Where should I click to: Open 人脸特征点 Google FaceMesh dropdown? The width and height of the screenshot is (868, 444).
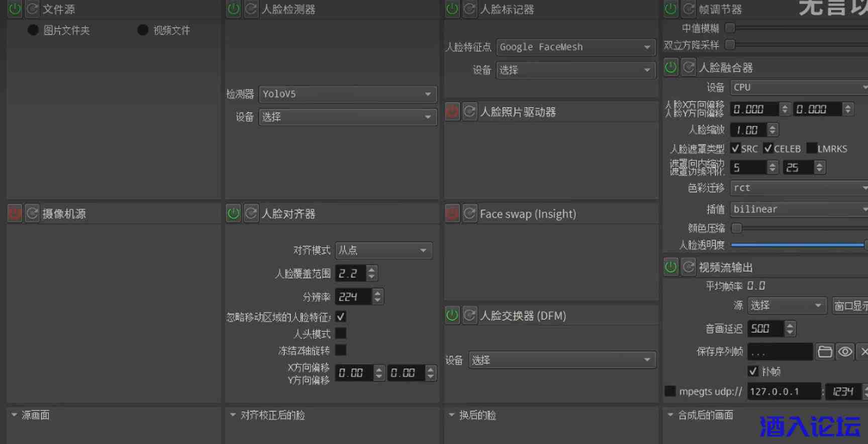tap(575, 47)
